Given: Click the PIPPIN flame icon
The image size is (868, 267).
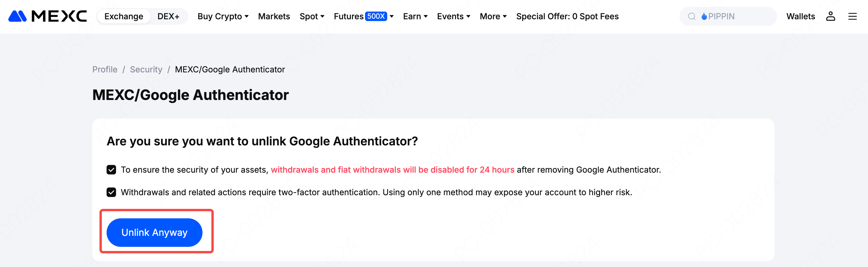Looking at the screenshot, I should (704, 16).
